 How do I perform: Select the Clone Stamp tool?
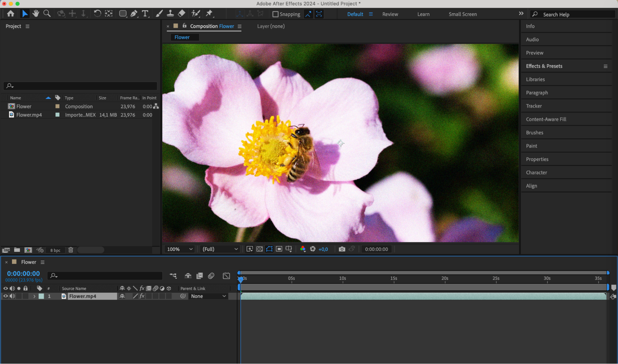pyautogui.click(x=170, y=13)
